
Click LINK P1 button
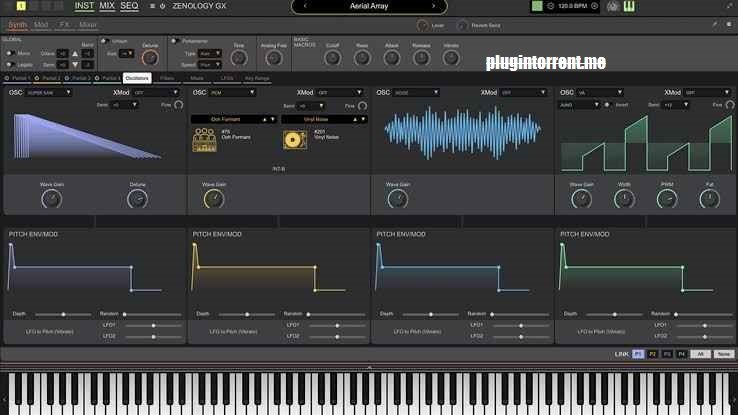click(x=638, y=354)
